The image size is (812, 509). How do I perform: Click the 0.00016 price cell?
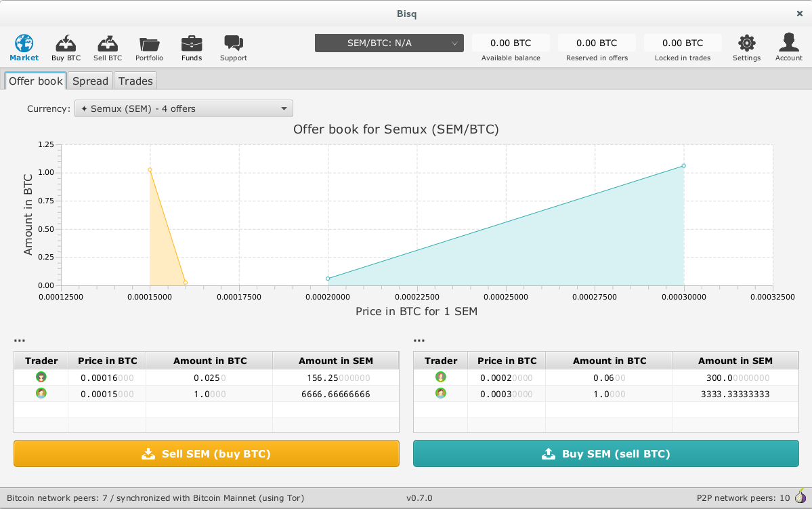(x=107, y=378)
